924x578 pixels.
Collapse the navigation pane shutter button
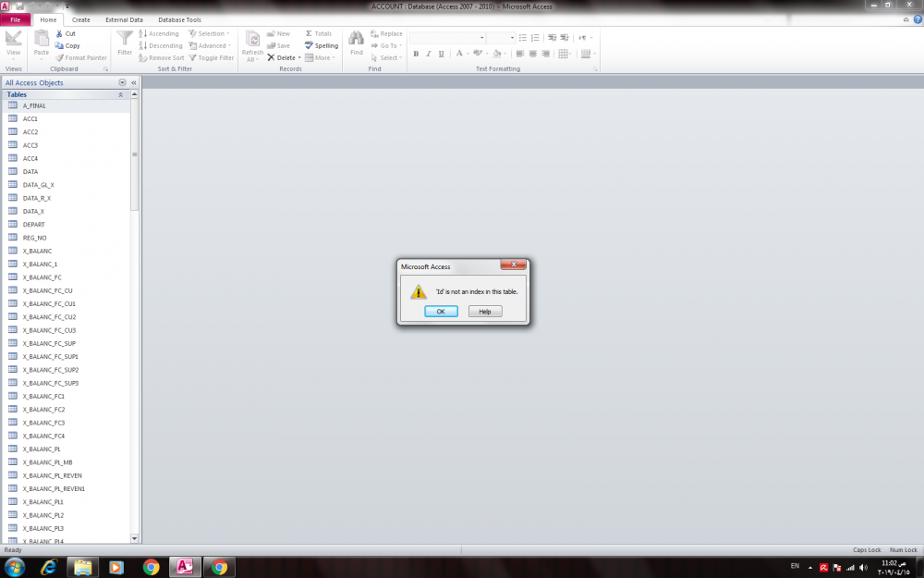pos(134,82)
